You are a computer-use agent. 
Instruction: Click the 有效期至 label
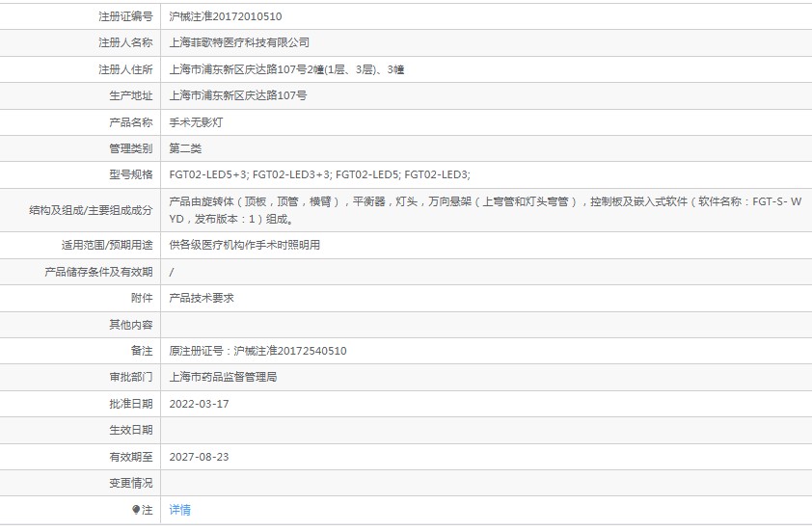tap(131, 457)
